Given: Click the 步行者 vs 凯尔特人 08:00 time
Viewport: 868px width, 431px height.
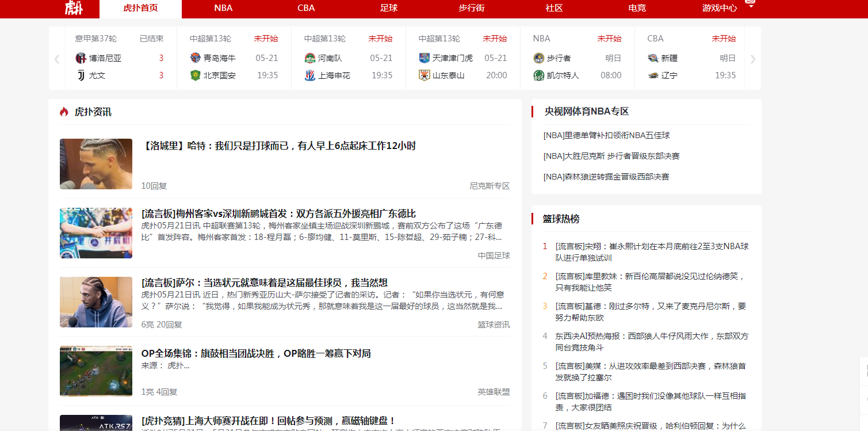Looking at the screenshot, I should point(611,75).
